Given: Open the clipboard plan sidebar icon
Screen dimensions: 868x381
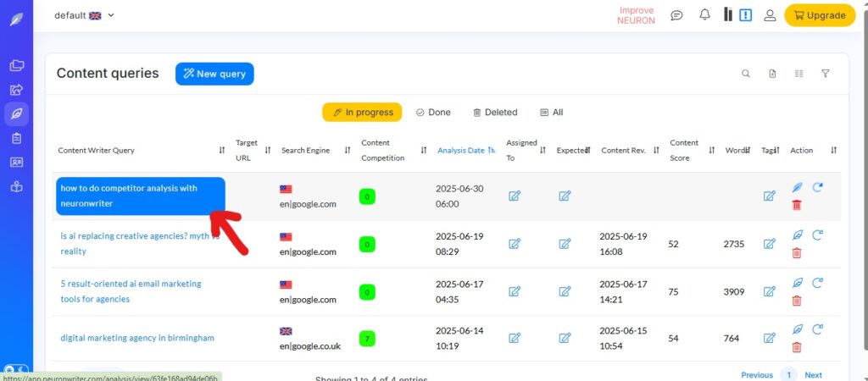Looking at the screenshot, I should pos(17,138).
